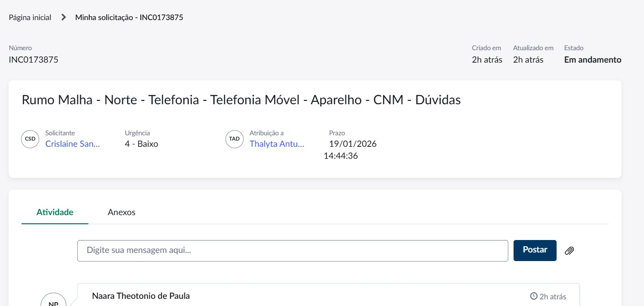Click the NP commenter avatar
Image resolution: width=644 pixels, height=306 pixels.
click(54, 300)
